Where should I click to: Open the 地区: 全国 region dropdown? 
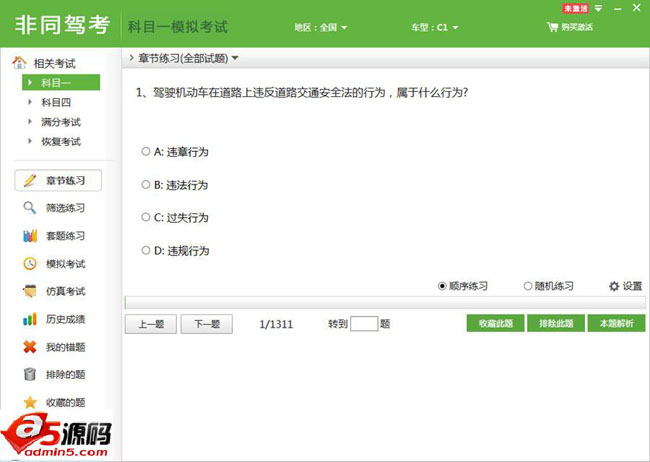[x=320, y=27]
